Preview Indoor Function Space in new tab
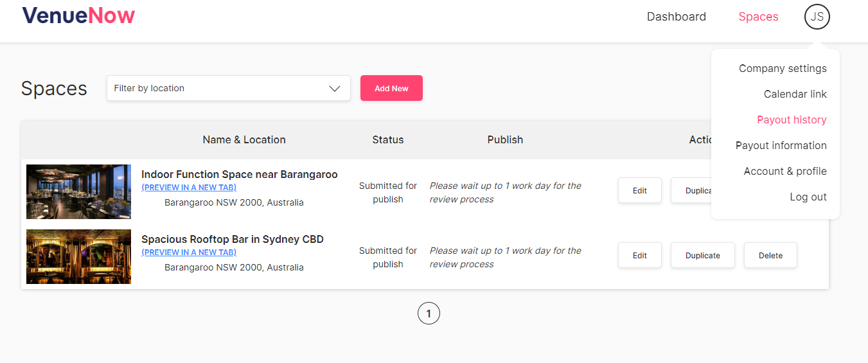868x363 pixels. (189, 188)
